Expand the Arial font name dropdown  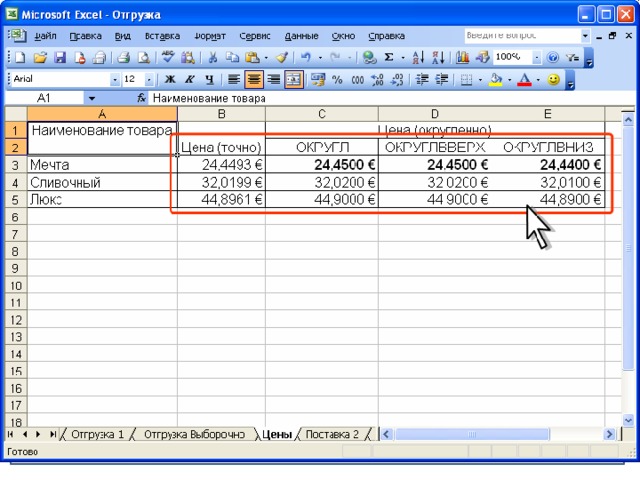click(115, 80)
